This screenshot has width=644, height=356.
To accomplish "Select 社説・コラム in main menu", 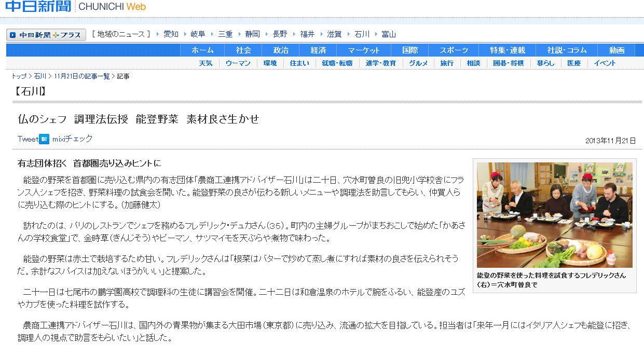I will coord(567,50).
